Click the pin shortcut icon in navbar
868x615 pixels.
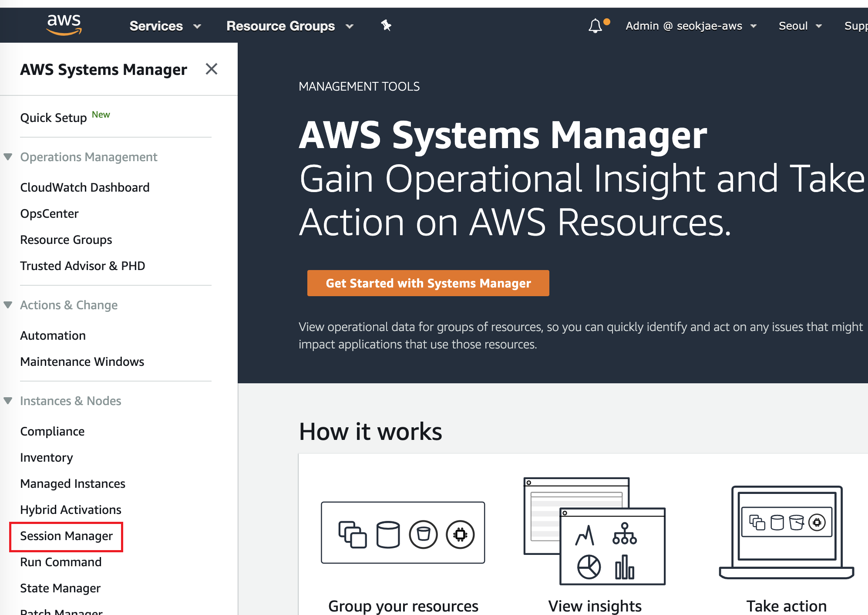coord(386,26)
